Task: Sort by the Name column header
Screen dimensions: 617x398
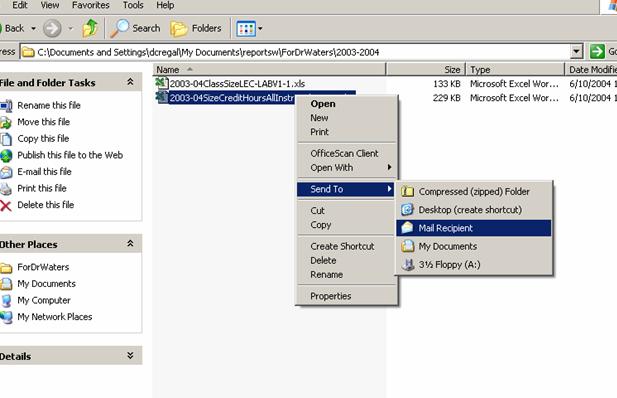Action: coord(270,70)
